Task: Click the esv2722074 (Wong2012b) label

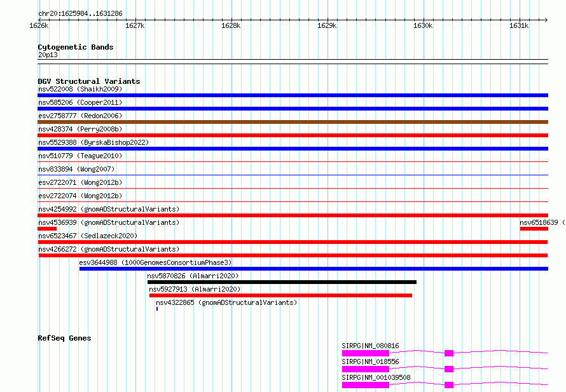Action: [80, 196]
